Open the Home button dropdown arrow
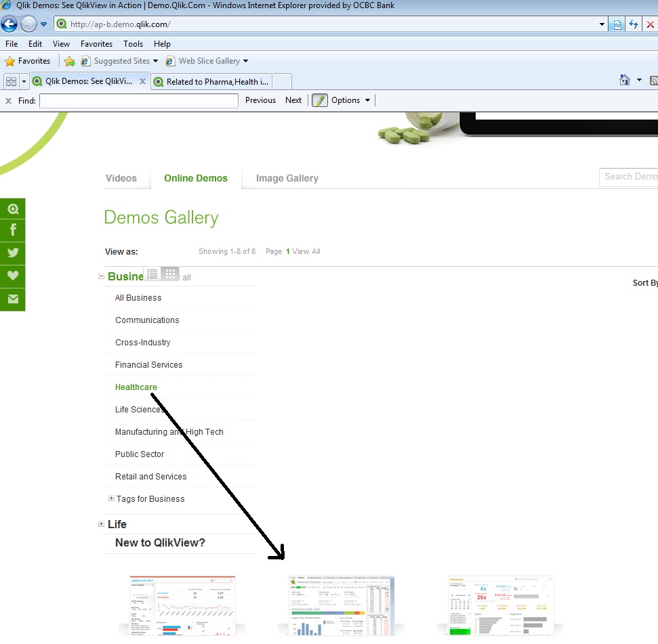658x644 pixels. (x=639, y=80)
